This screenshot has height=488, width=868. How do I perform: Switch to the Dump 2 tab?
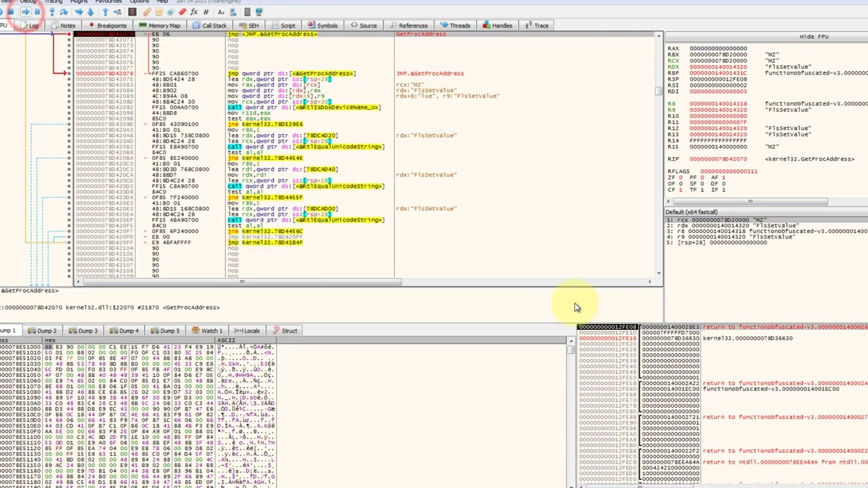pyautogui.click(x=42, y=331)
